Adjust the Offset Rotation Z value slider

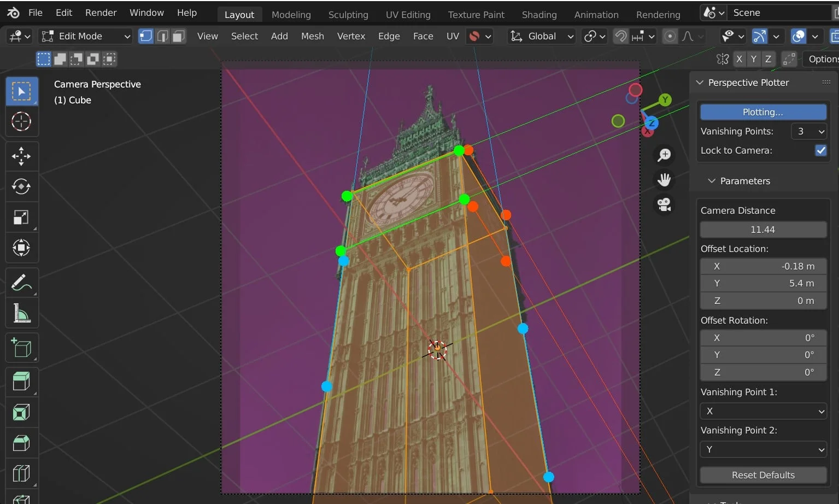(763, 372)
